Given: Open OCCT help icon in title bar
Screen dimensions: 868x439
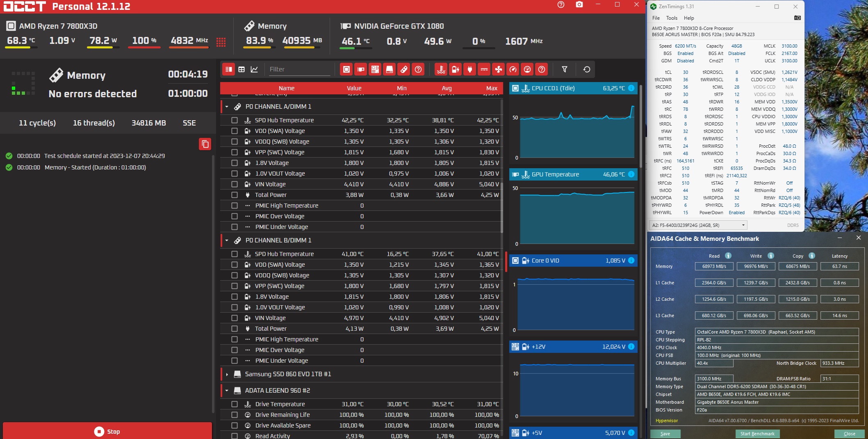Looking at the screenshot, I should (x=561, y=5).
